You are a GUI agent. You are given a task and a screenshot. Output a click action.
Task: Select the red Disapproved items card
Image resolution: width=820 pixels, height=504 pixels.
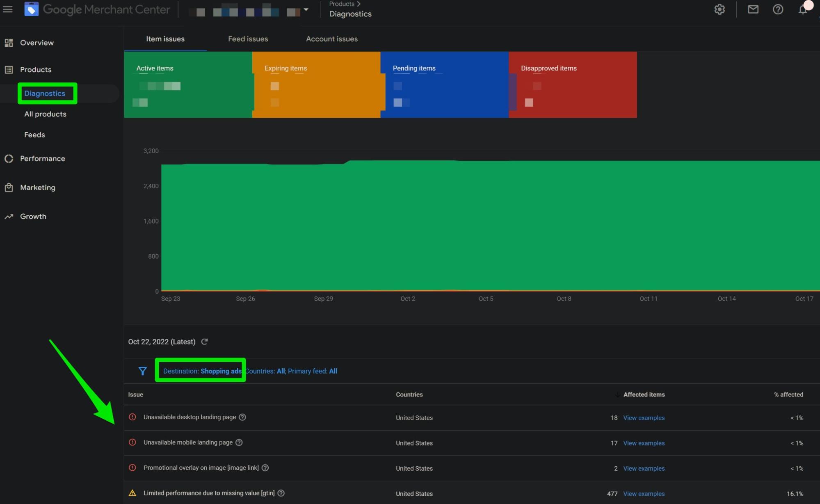(573, 85)
